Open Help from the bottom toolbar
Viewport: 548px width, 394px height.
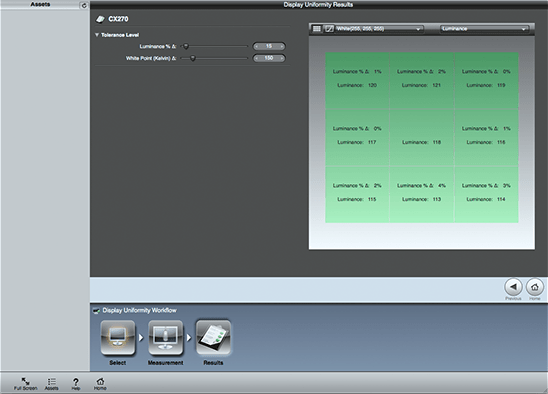coord(75,384)
